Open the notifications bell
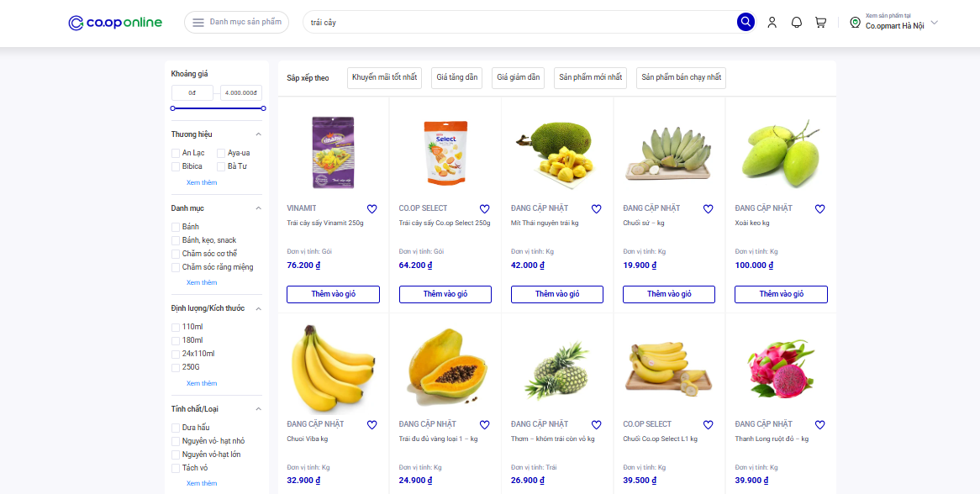 [796, 23]
